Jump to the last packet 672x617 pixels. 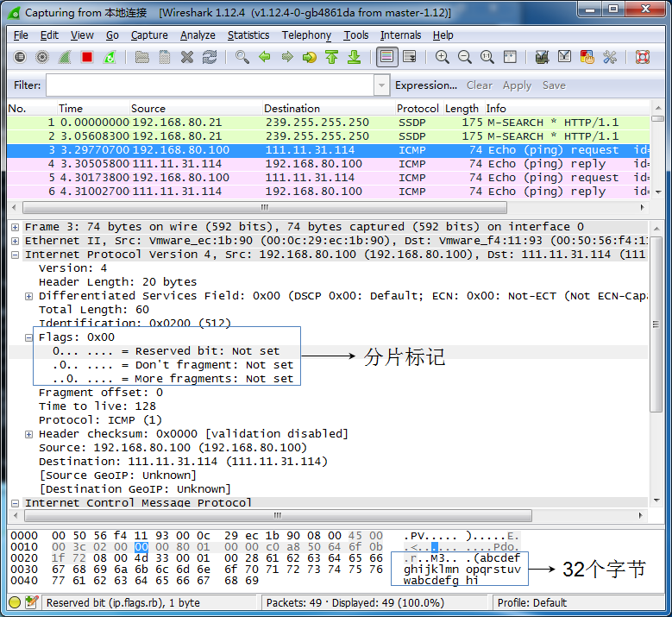click(x=354, y=57)
